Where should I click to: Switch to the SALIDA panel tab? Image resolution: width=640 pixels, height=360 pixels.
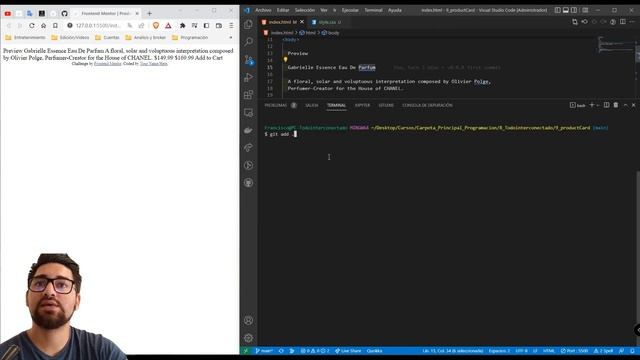pos(311,105)
